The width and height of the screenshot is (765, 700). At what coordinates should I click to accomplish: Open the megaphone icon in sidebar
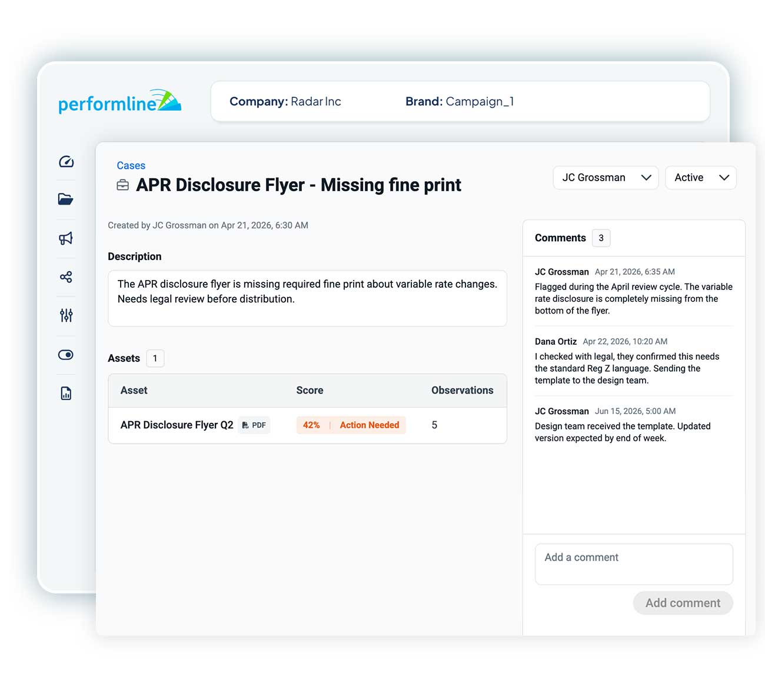tap(66, 238)
